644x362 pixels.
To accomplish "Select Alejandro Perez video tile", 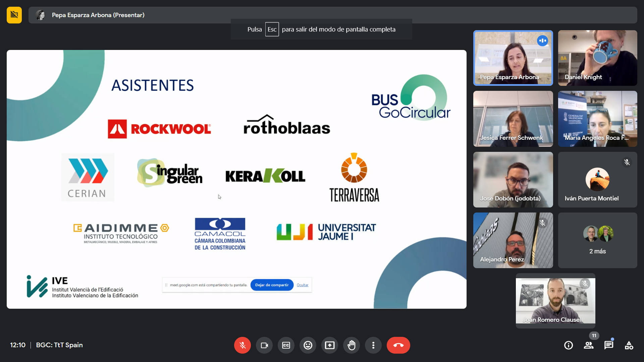I will click(513, 240).
